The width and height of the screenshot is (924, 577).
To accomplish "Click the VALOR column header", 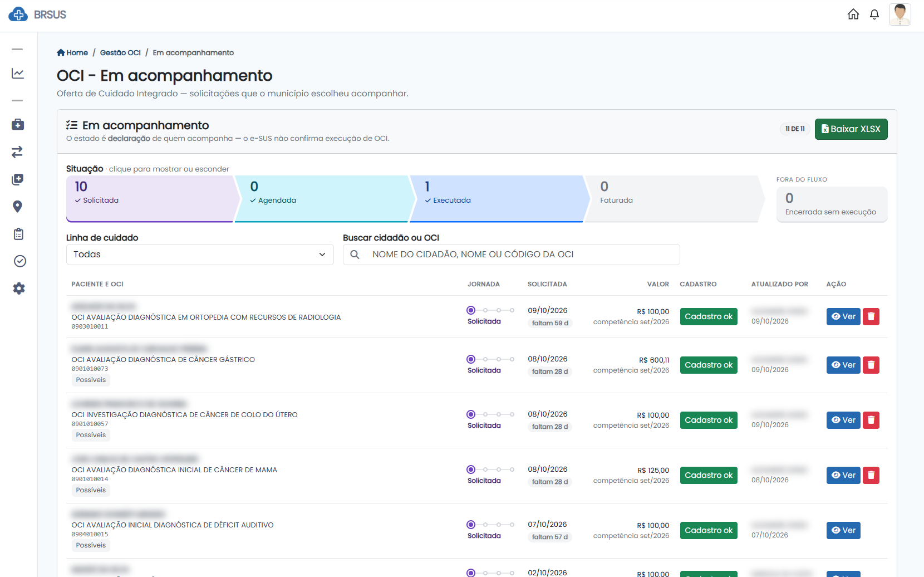I will click(x=658, y=284).
